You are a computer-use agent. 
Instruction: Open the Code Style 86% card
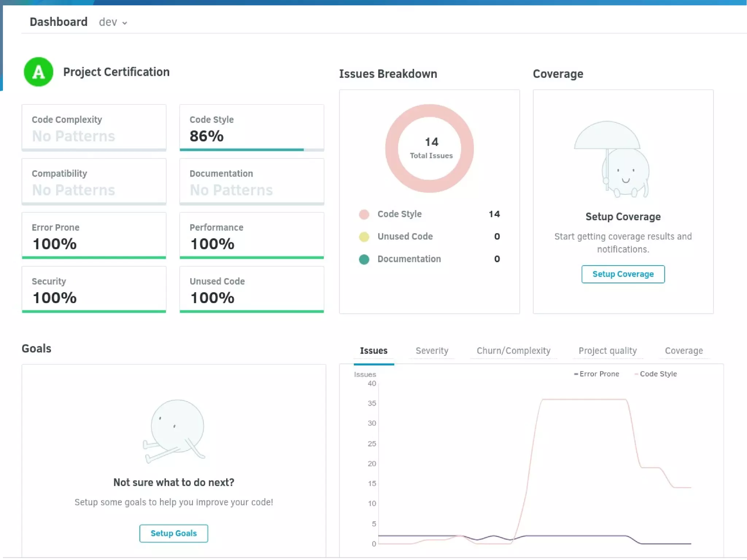point(251,128)
